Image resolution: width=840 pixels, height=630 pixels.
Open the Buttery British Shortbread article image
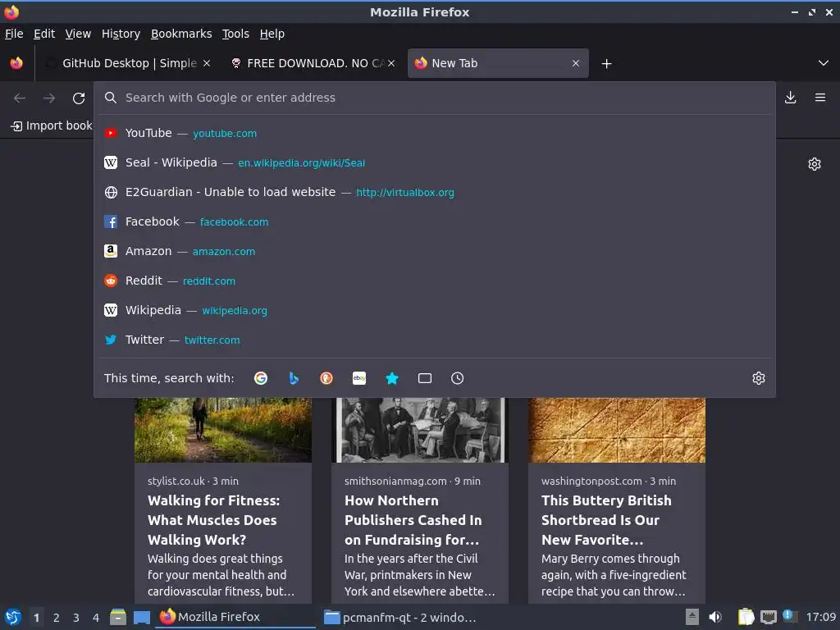617,430
